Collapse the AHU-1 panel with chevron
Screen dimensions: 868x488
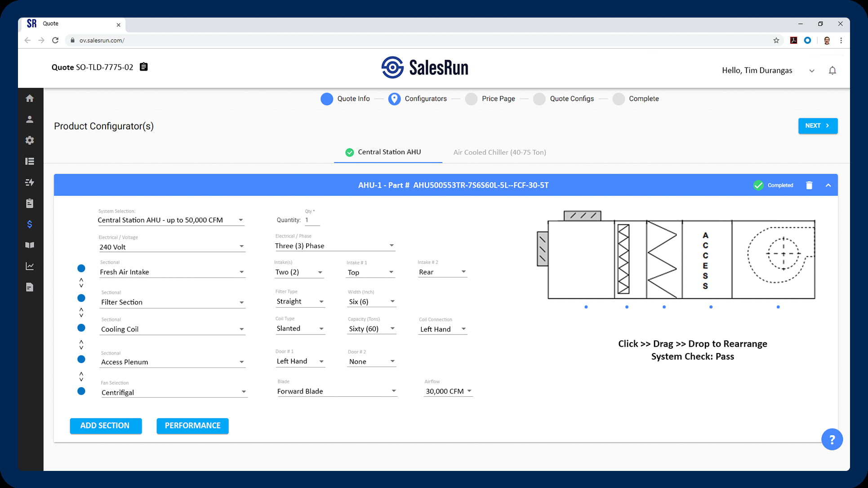pos(828,185)
